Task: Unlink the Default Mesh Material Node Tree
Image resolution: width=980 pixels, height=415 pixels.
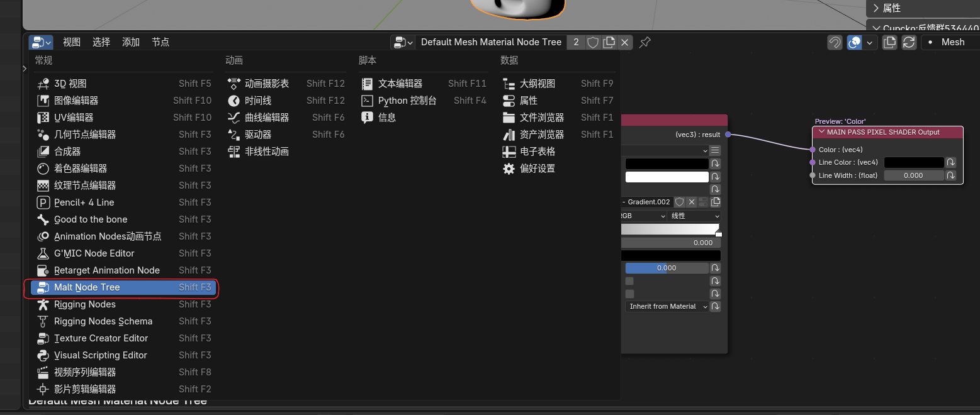Action: pos(624,42)
